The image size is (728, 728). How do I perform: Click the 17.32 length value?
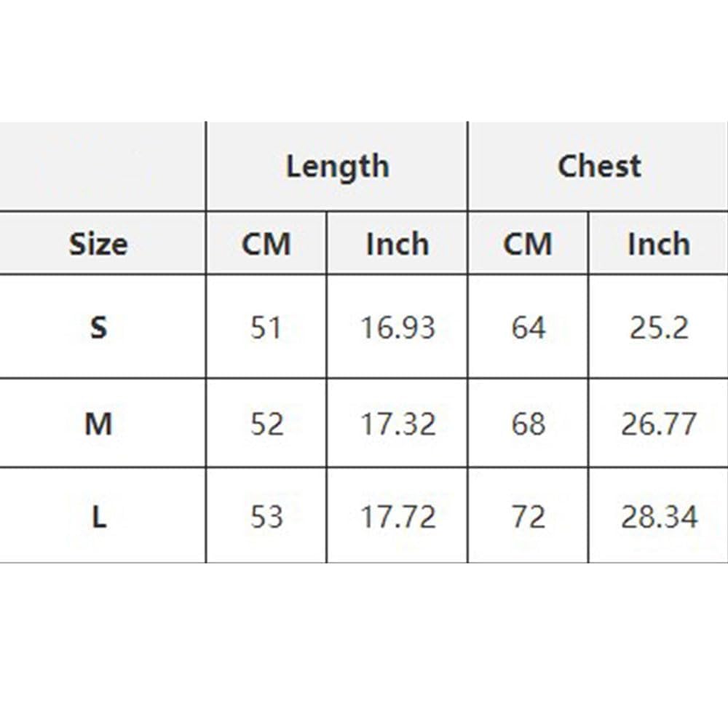tap(397, 423)
